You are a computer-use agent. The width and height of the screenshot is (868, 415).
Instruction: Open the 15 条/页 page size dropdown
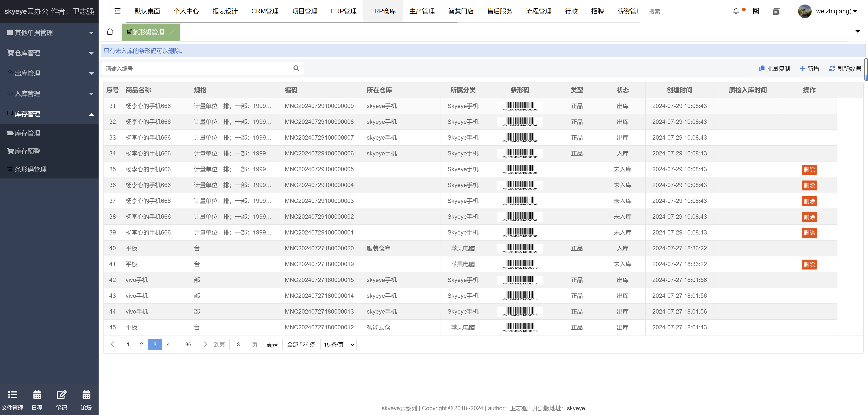pyautogui.click(x=338, y=344)
